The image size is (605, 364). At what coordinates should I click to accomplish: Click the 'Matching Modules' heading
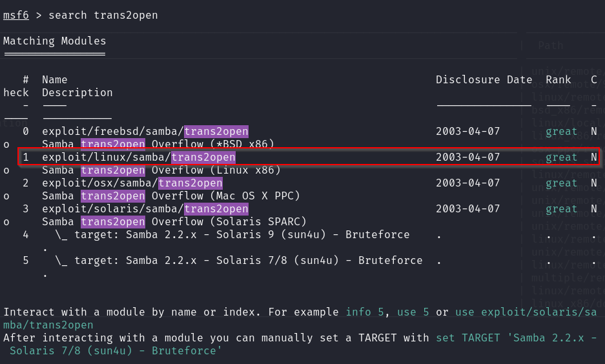(x=54, y=41)
